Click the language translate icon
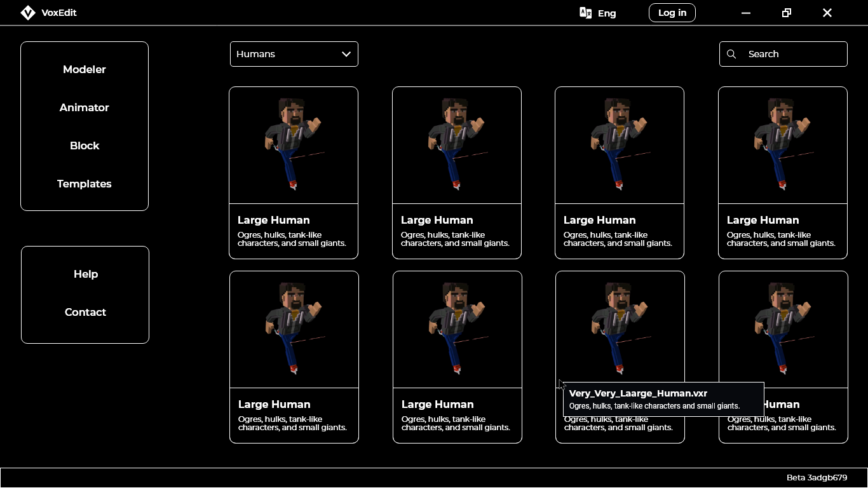 (x=585, y=13)
